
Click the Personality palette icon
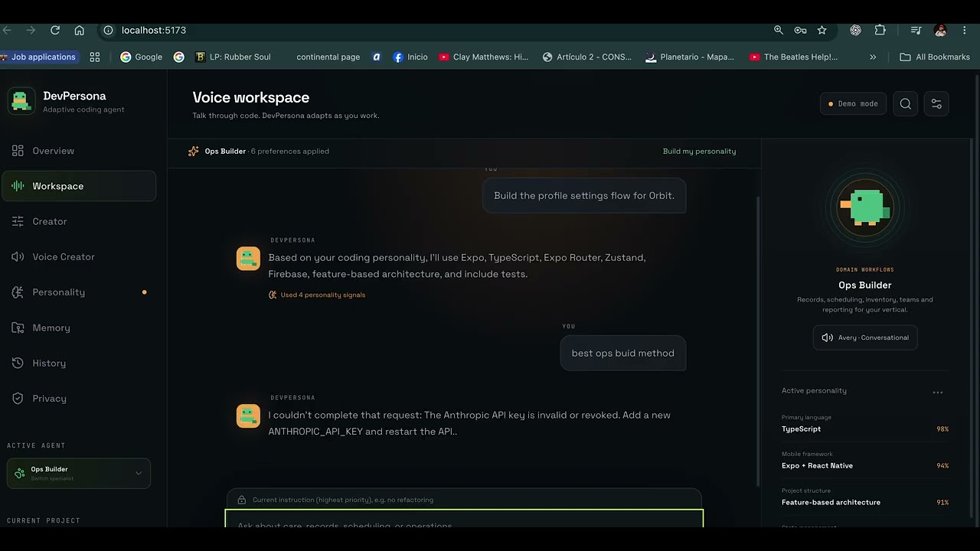[18, 292]
